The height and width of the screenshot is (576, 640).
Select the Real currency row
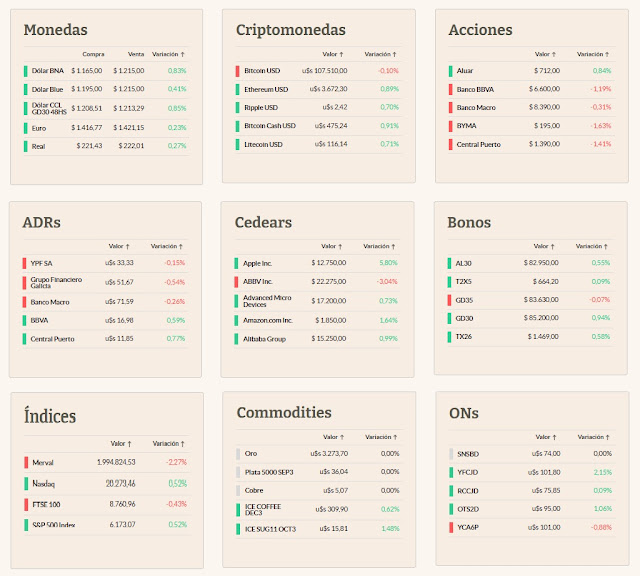point(105,146)
